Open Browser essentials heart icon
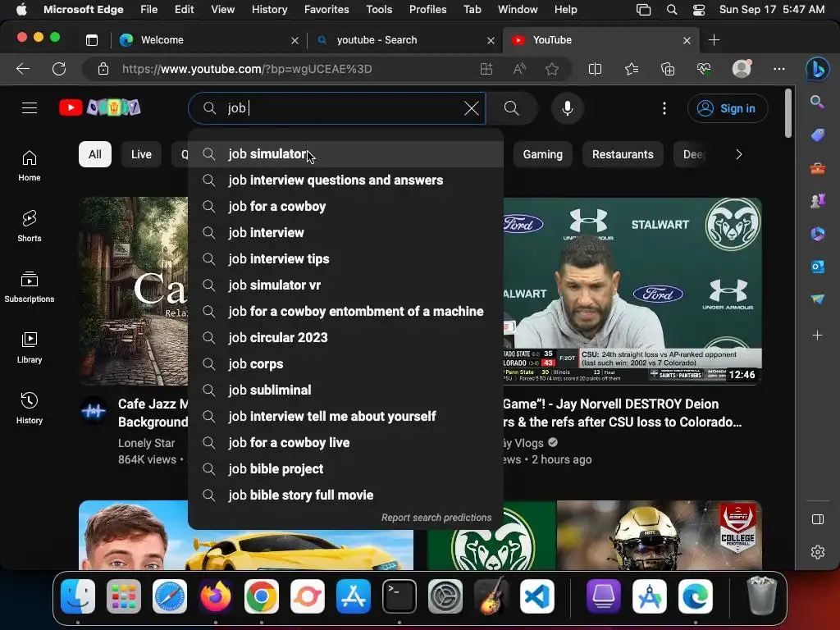The height and width of the screenshot is (630, 840). tap(704, 69)
